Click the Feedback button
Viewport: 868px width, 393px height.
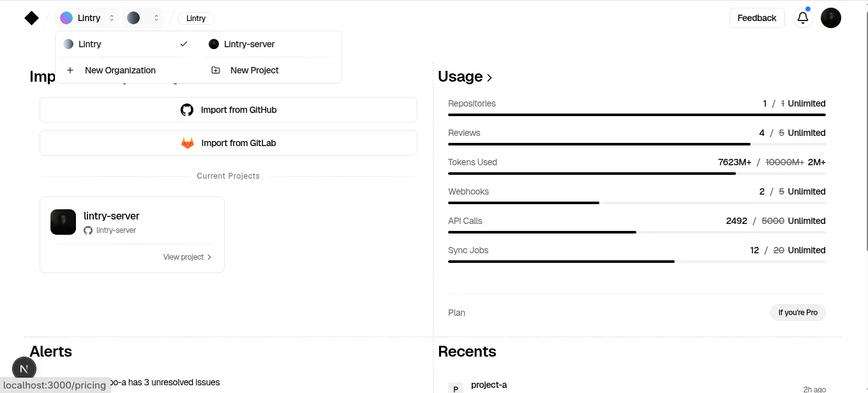(x=757, y=18)
